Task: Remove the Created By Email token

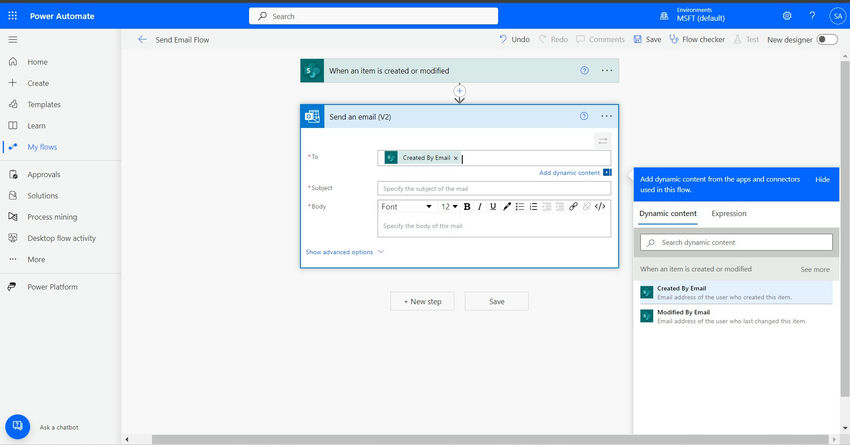Action: coord(455,158)
